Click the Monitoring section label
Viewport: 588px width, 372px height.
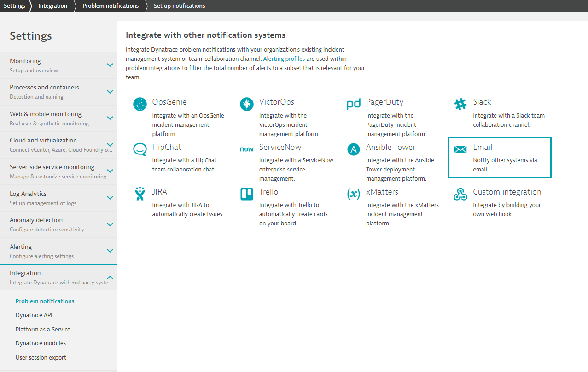point(25,61)
